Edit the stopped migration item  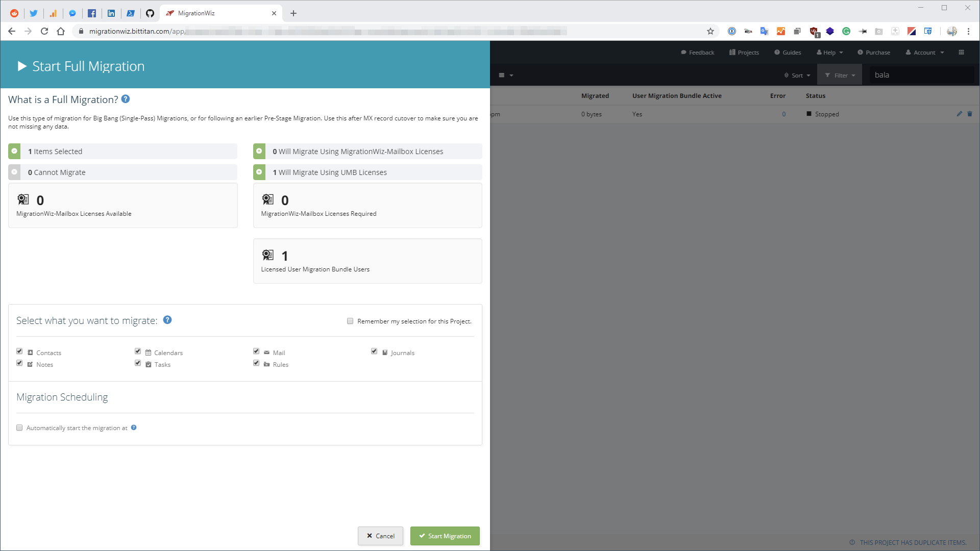click(x=959, y=114)
